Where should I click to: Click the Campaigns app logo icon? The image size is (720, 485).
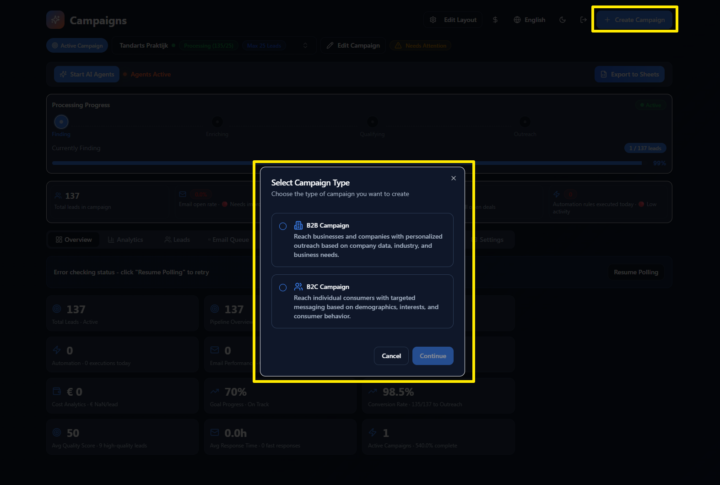[x=55, y=20]
